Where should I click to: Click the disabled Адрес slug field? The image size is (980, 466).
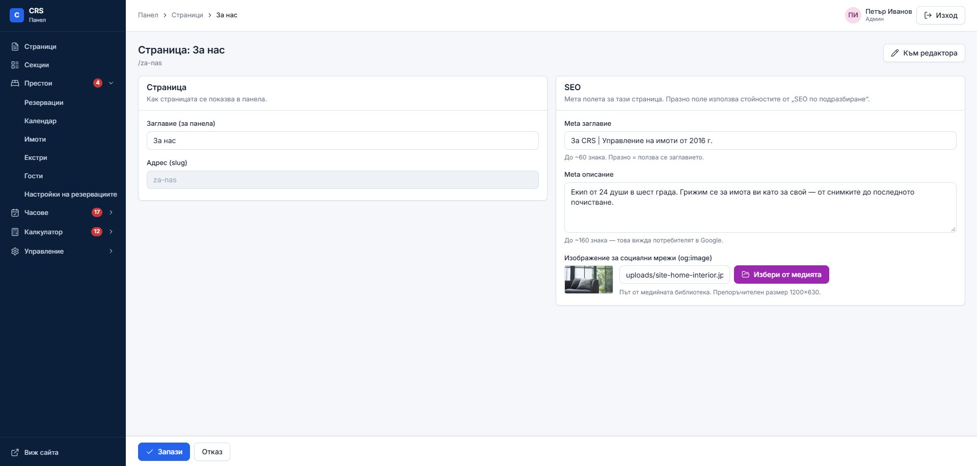(342, 180)
